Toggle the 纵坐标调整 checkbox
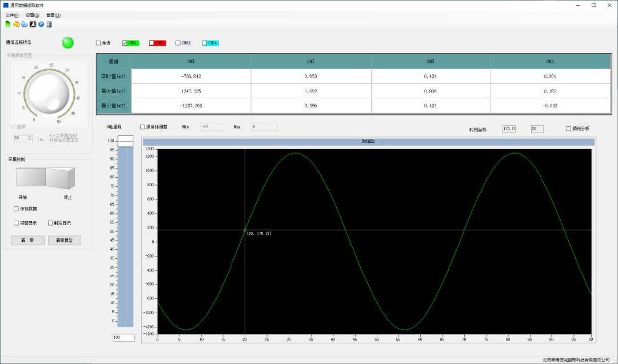 point(142,127)
